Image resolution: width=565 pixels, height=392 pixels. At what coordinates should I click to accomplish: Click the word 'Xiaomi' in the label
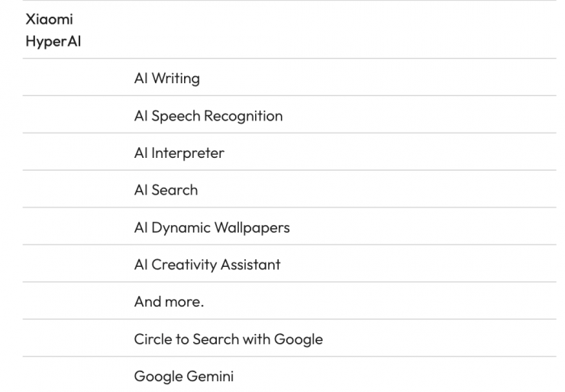50,19
